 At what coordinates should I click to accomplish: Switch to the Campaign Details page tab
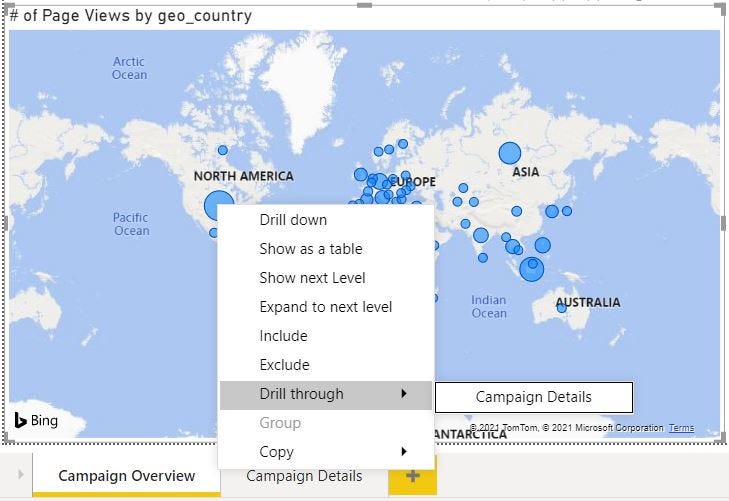pyautogui.click(x=304, y=476)
